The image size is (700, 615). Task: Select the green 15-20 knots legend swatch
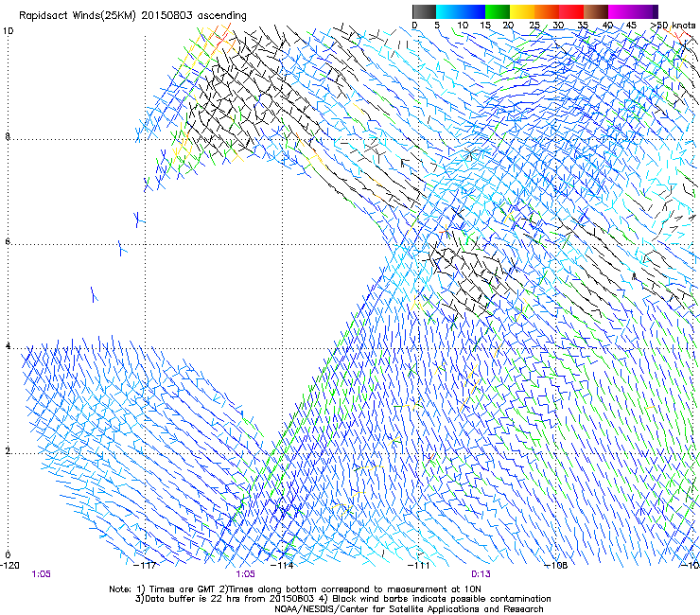click(x=498, y=11)
